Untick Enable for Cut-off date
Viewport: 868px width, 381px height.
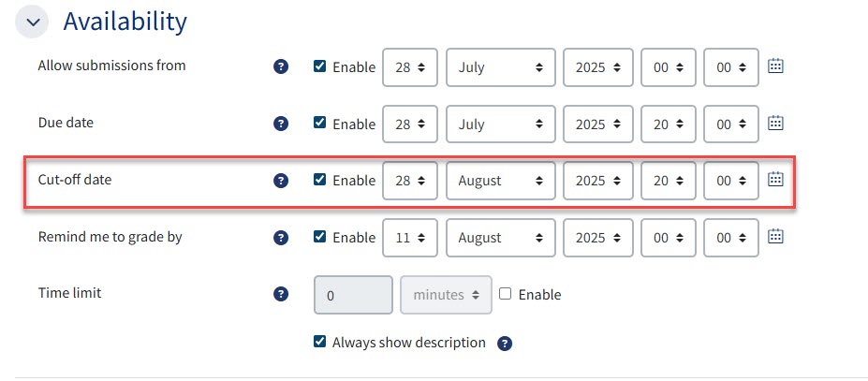click(320, 180)
